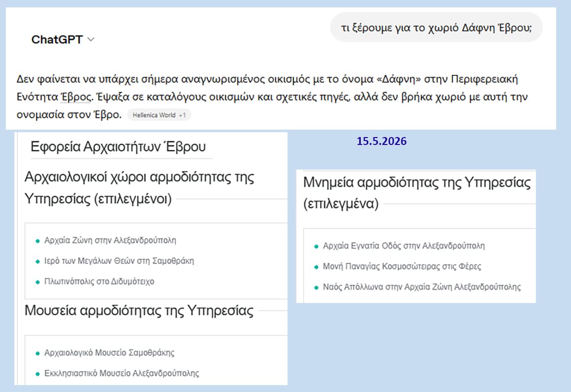The height and width of the screenshot is (392, 571).
Task: Click the green bullet beside Μονή Παναγίας Κοσμοσώτειρας
Action: 316,267
